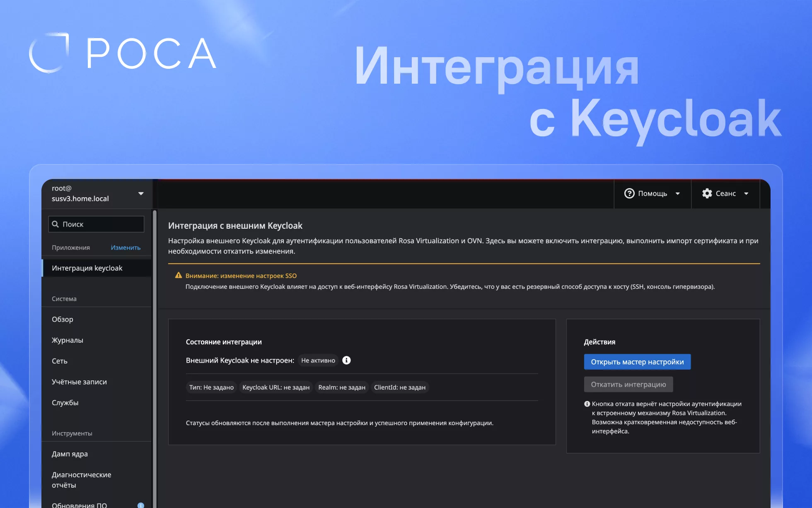812x508 pixels.
Task: Click the info icon next to Не активно
Action: coord(346,360)
